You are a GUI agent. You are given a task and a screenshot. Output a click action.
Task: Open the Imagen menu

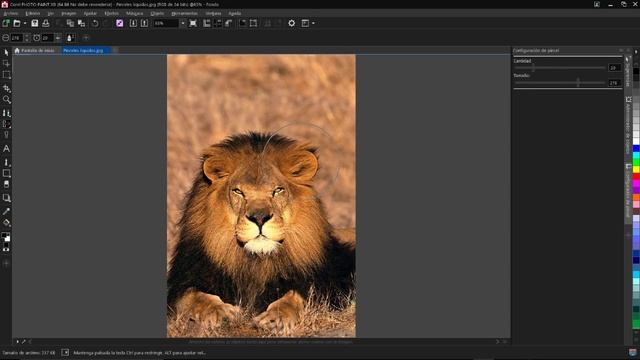[x=69, y=13]
